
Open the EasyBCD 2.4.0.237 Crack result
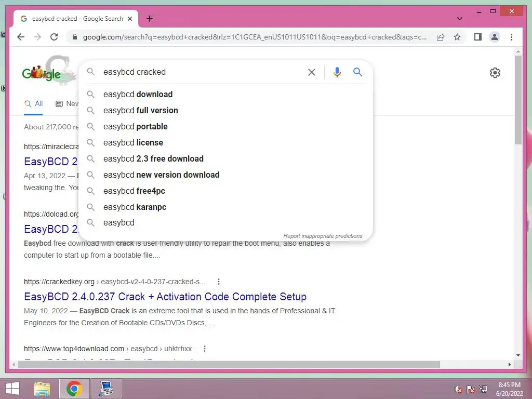click(165, 297)
